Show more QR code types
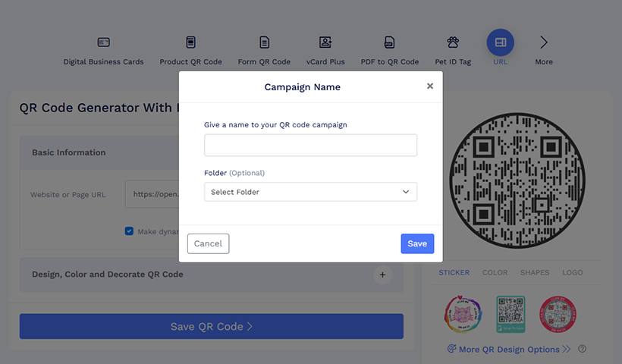This screenshot has width=622, height=364. 544,44
